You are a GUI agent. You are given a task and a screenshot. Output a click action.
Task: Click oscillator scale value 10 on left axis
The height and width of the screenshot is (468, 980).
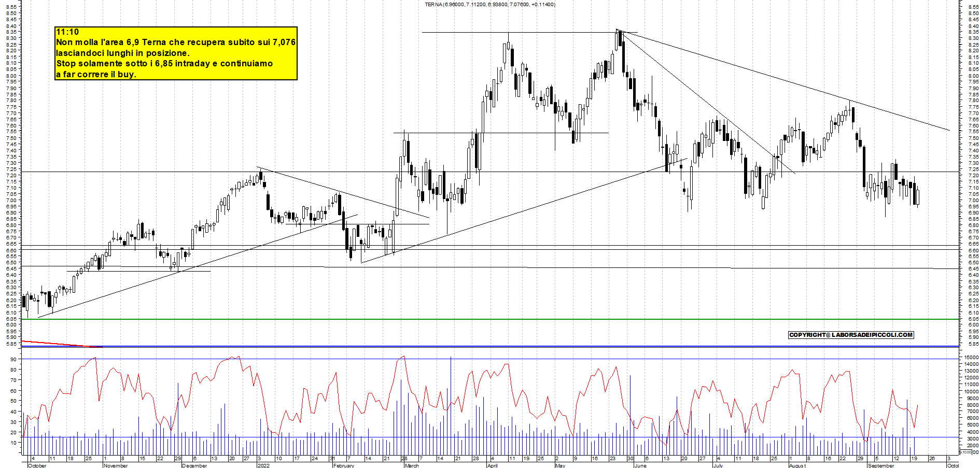tap(14, 442)
